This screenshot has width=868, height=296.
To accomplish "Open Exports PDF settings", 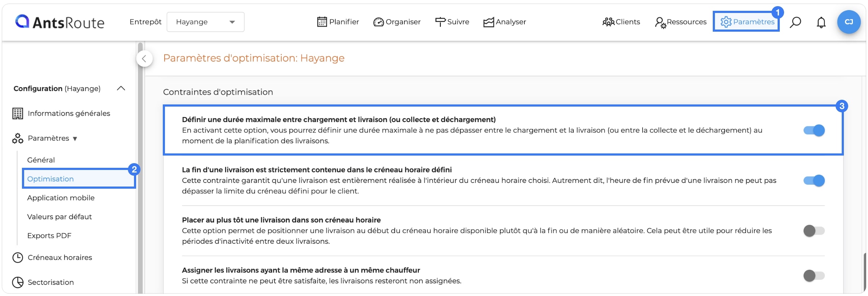I will point(49,236).
